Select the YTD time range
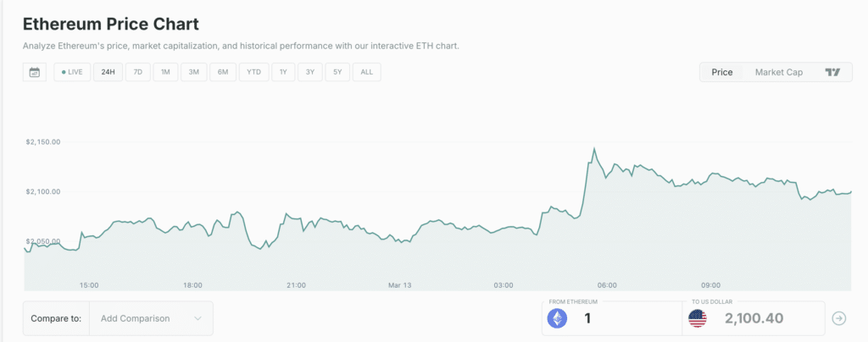868x342 pixels. (253, 72)
